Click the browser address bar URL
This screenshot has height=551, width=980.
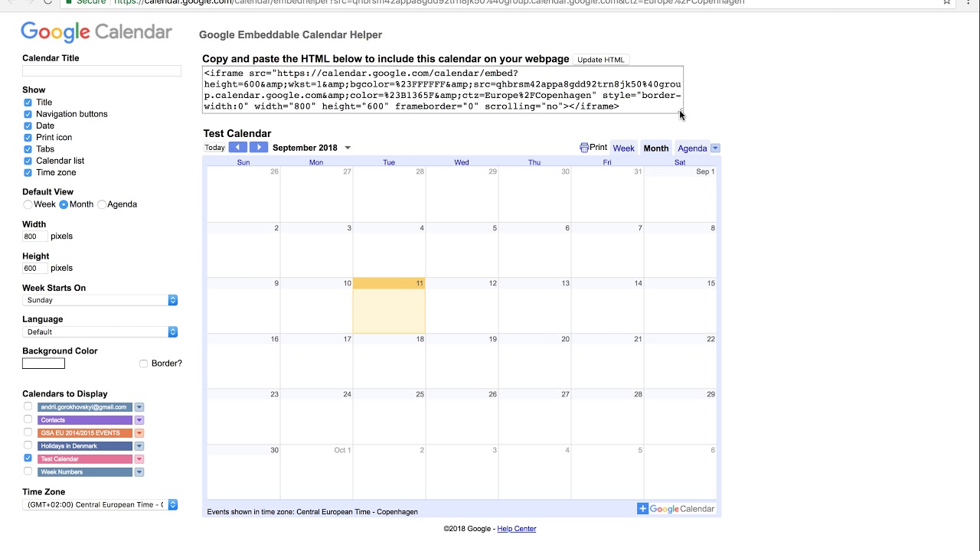pos(429,2)
